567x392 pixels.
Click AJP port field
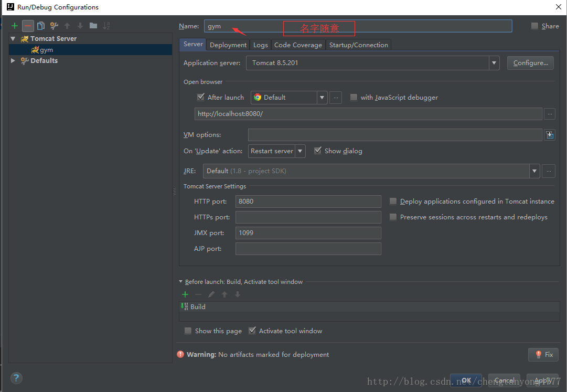point(308,249)
